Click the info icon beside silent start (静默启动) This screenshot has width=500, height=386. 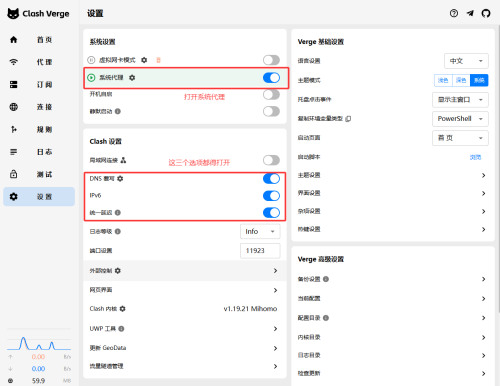(x=118, y=111)
